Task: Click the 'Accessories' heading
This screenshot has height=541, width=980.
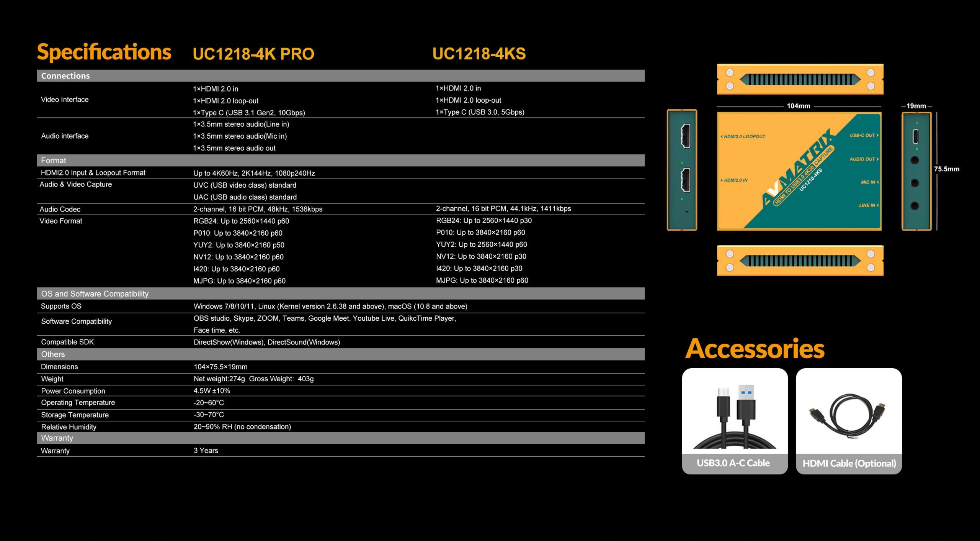Action: (x=755, y=349)
